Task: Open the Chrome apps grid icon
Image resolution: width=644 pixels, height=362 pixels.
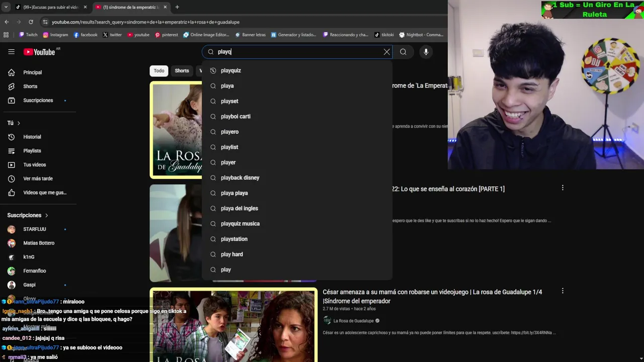Action: pyautogui.click(x=6, y=35)
